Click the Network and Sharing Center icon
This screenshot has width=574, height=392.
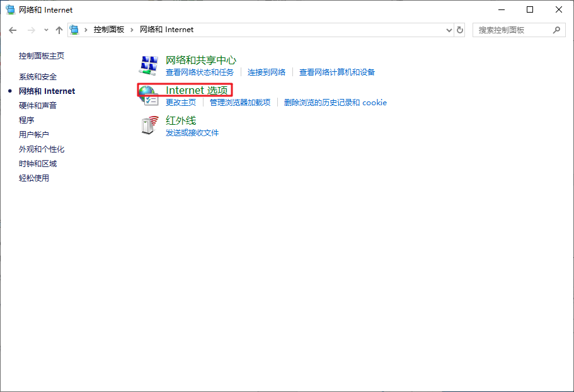pyautogui.click(x=149, y=65)
